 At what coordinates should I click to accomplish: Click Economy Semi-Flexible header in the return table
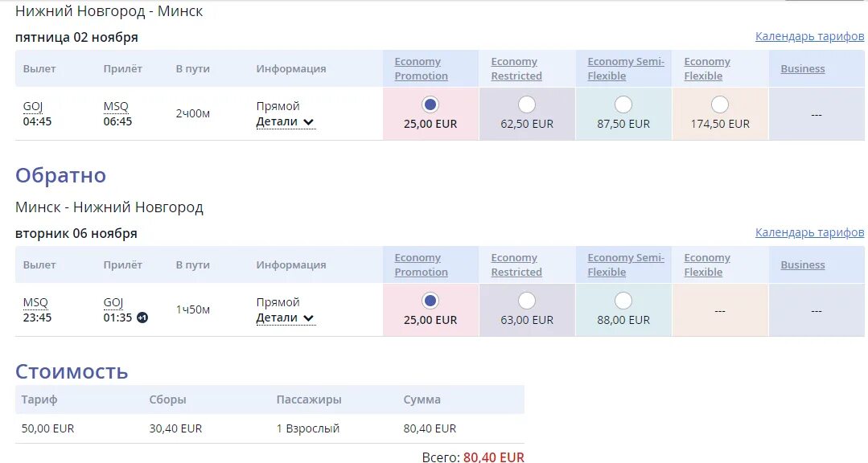click(x=626, y=265)
